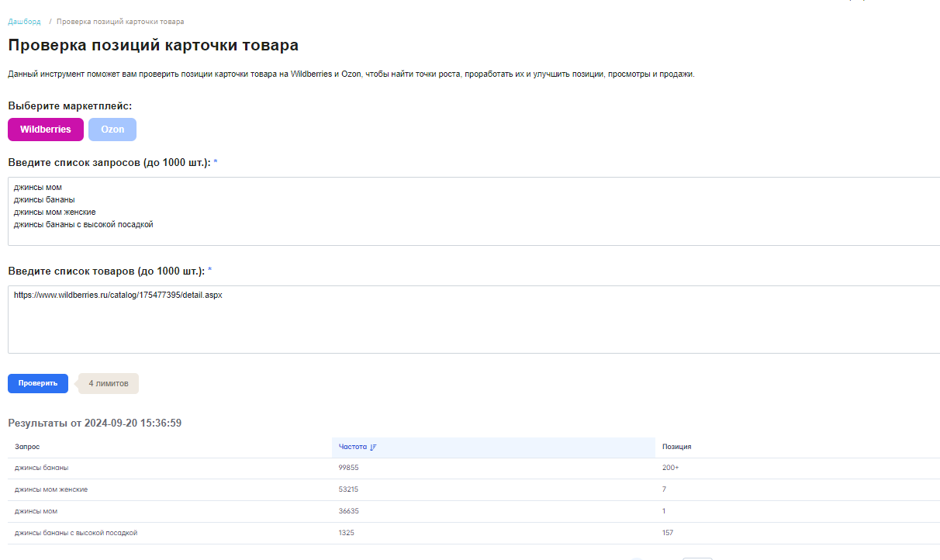Click into the search queries list textarea
Viewport: 940px width, 560px height.
pyautogui.click(x=474, y=211)
